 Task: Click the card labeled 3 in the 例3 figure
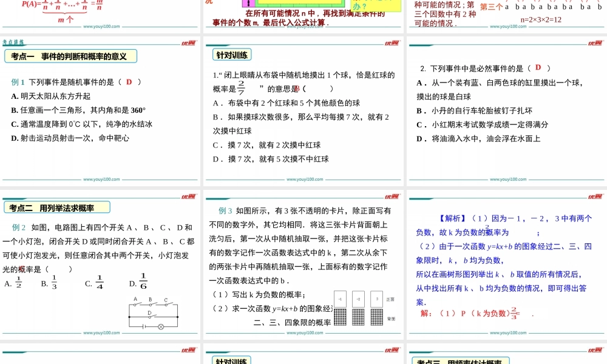coord(377,299)
